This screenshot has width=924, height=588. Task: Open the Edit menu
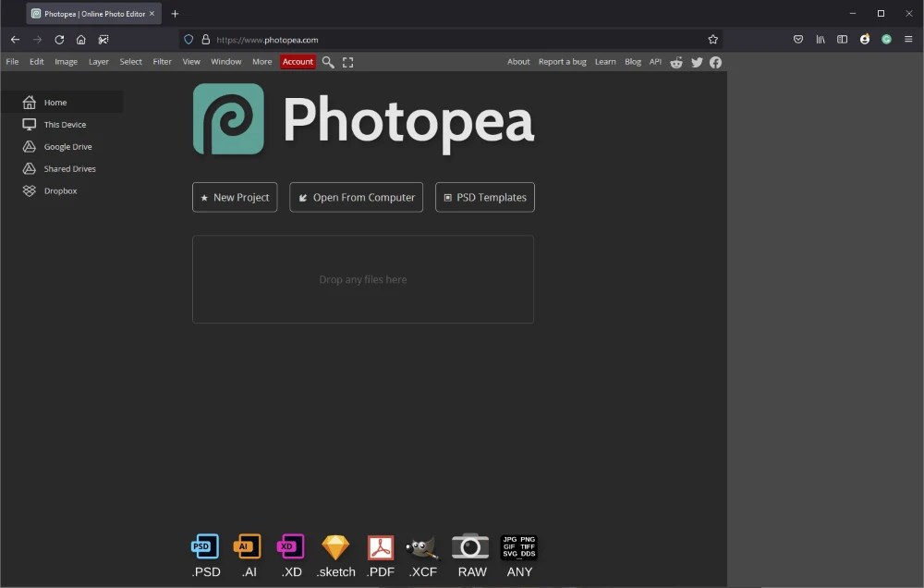tap(37, 62)
